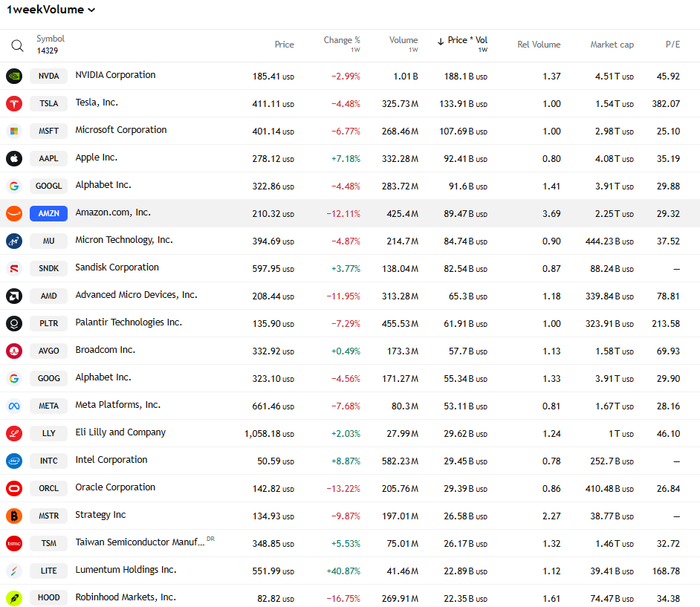The height and width of the screenshot is (607, 700).
Task: Click the Symbol column header
Action: [x=51, y=39]
